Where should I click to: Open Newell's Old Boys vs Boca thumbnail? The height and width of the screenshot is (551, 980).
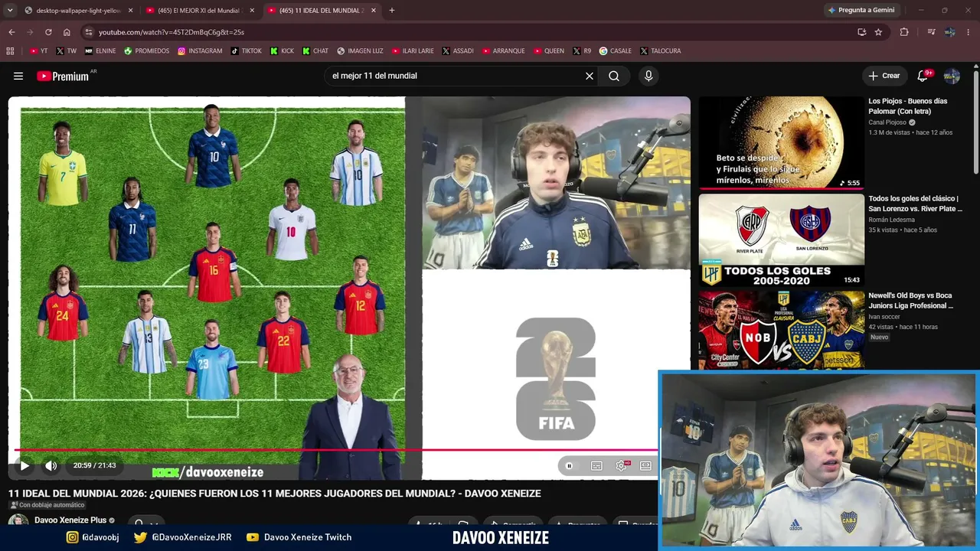pyautogui.click(x=781, y=330)
